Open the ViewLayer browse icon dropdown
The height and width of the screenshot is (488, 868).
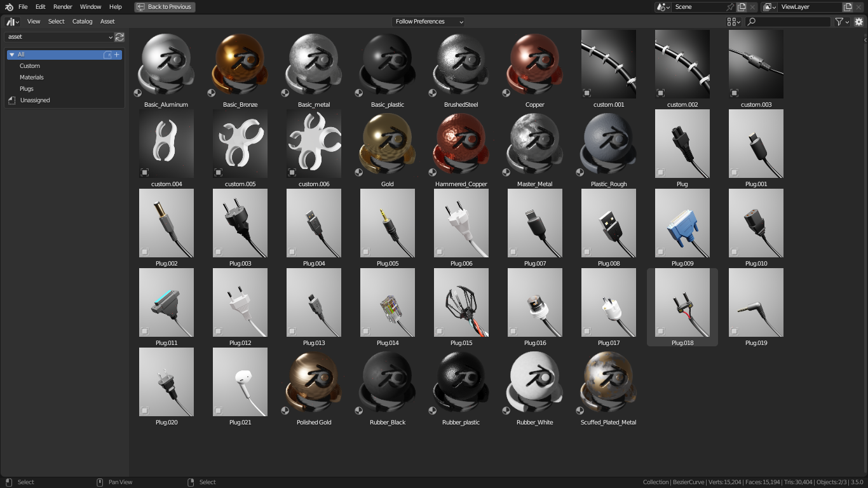click(x=770, y=7)
